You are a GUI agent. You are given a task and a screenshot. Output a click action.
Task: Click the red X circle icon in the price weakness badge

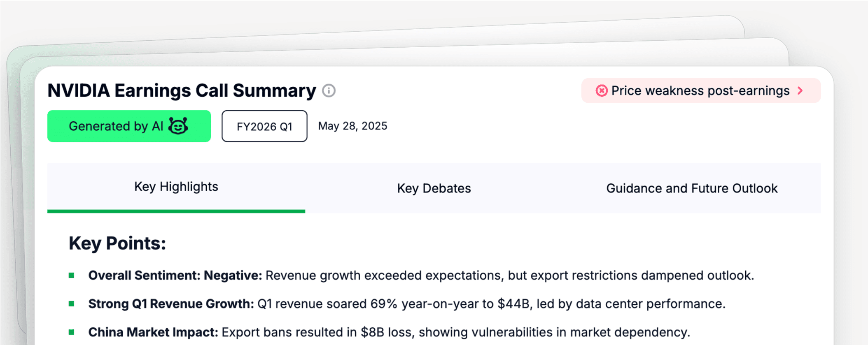click(602, 90)
